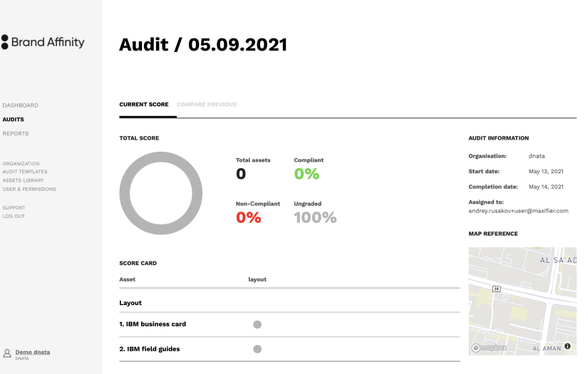Click the Completion date May 14, 2021
The height and width of the screenshot is (374, 588).
546,187
